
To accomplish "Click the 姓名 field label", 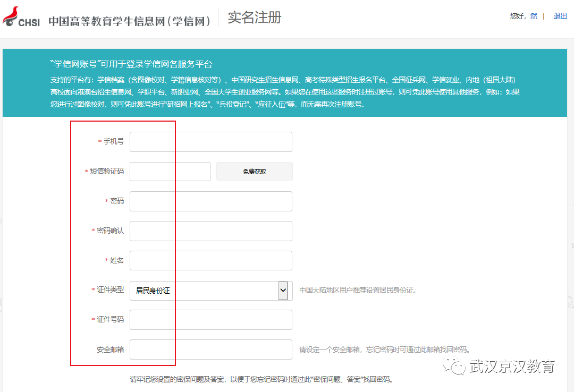I will click(x=117, y=260).
